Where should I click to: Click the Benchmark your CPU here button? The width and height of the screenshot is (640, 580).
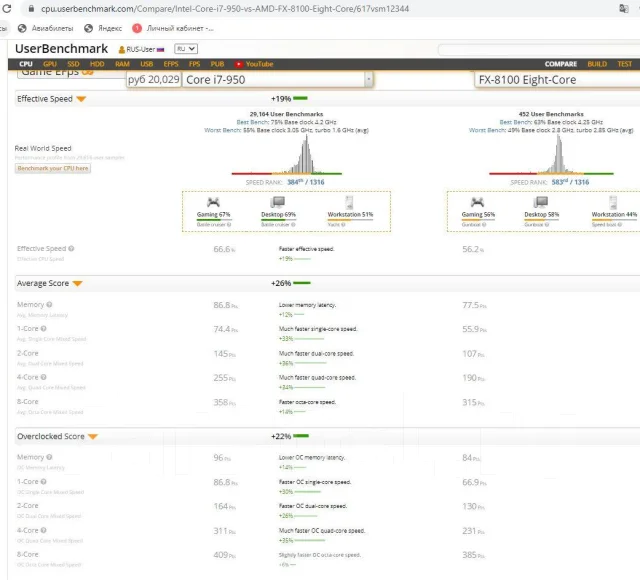[53, 168]
